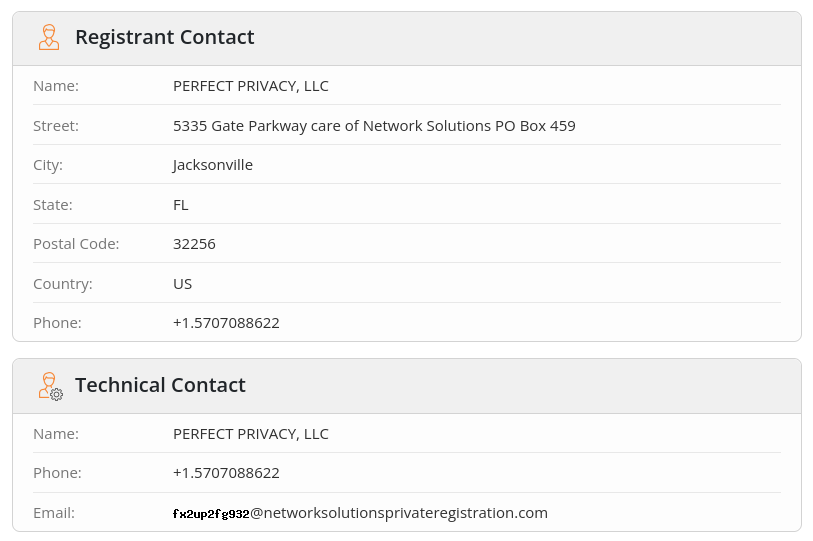
Task: Click the Technical Contact gear-person icon
Action: (50, 386)
